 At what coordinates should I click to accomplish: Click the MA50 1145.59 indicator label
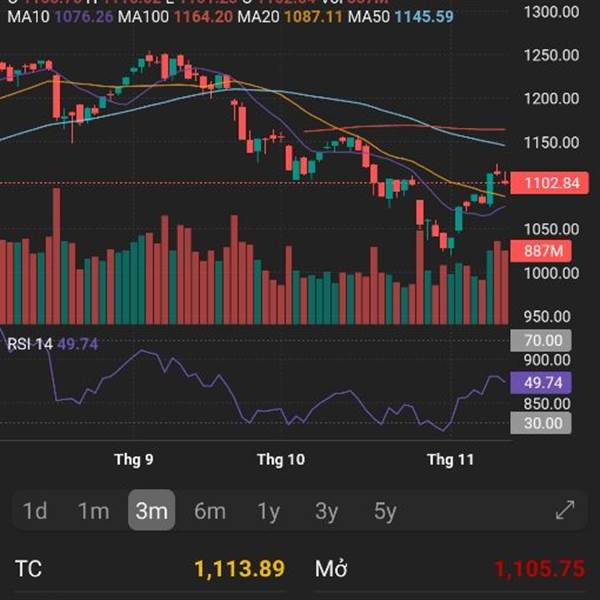point(400,17)
